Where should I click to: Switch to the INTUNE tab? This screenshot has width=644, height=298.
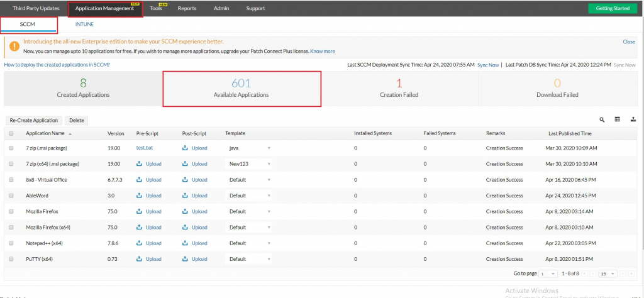85,25
